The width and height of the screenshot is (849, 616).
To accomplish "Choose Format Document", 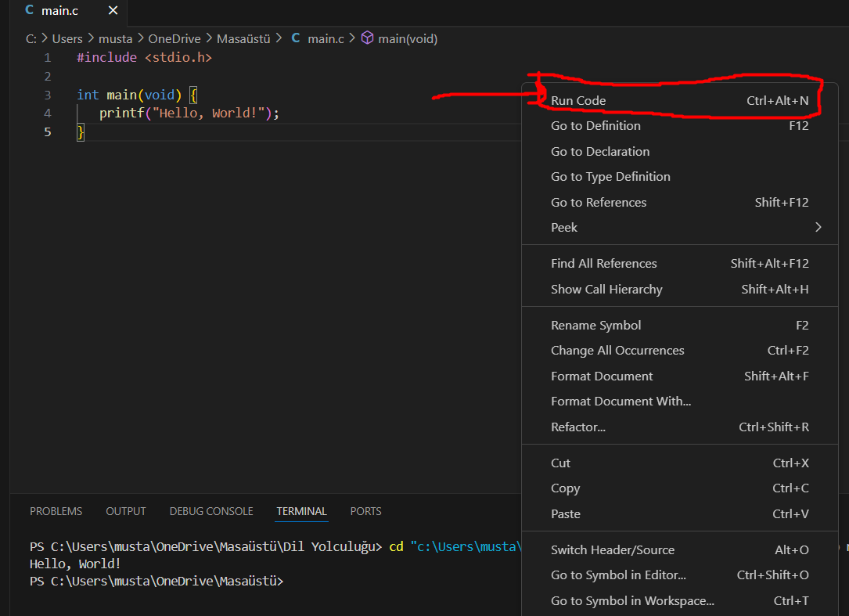I will tap(679, 376).
